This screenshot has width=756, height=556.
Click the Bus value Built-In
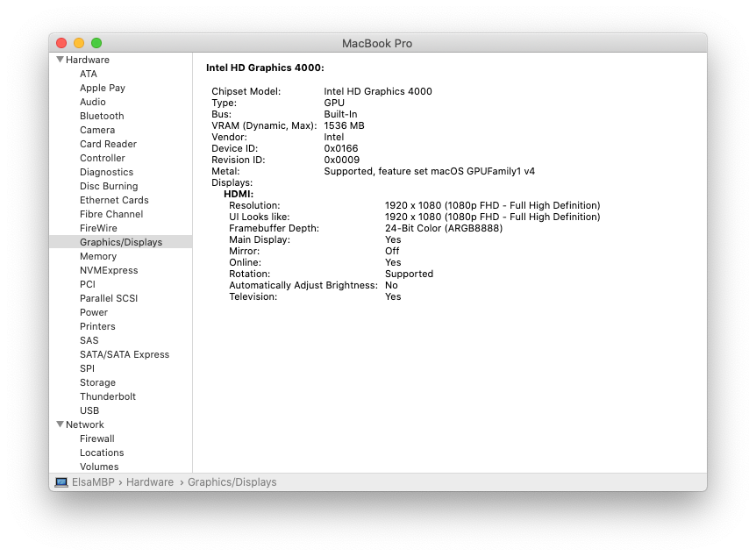click(x=340, y=114)
